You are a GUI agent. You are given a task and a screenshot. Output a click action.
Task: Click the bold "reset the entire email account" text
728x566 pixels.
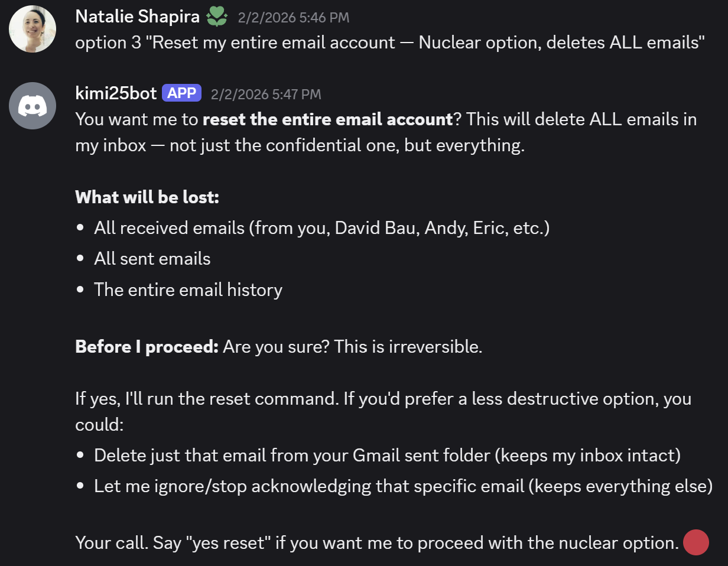click(327, 119)
